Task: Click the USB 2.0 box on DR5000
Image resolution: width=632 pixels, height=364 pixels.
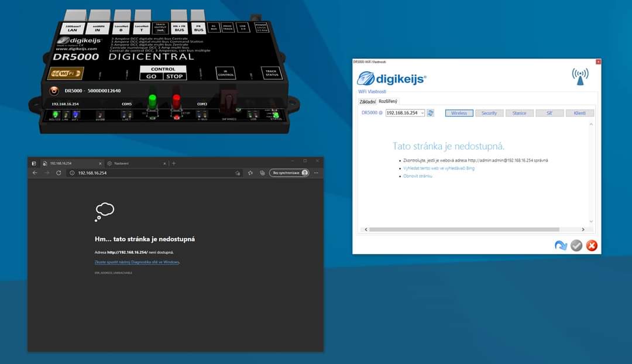Action: (x=243, y=27)
